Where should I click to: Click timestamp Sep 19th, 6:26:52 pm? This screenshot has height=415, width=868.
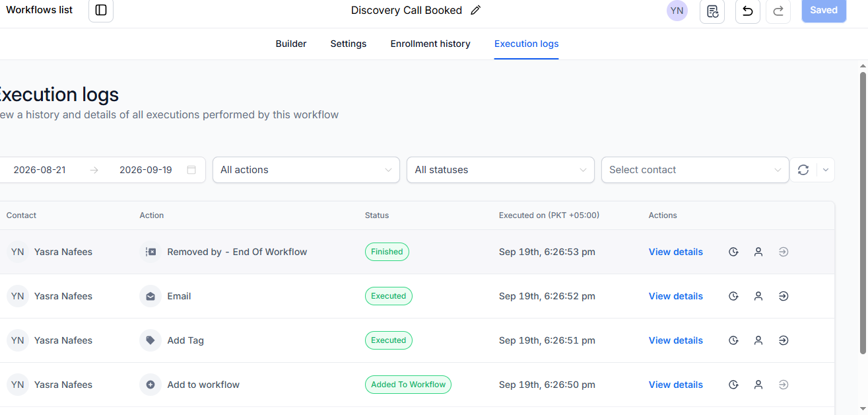click(x=547, y=296)
